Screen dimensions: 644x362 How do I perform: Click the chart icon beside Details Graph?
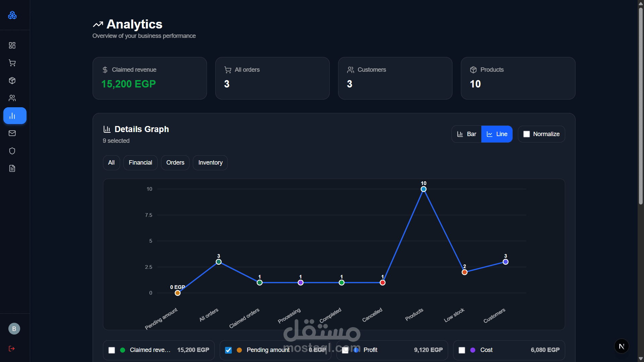tap(107, 129)
